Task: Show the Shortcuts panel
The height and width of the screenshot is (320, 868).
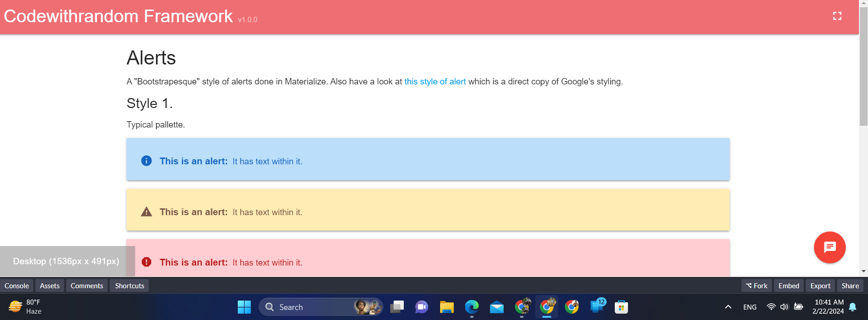Action: pos(129,286)
